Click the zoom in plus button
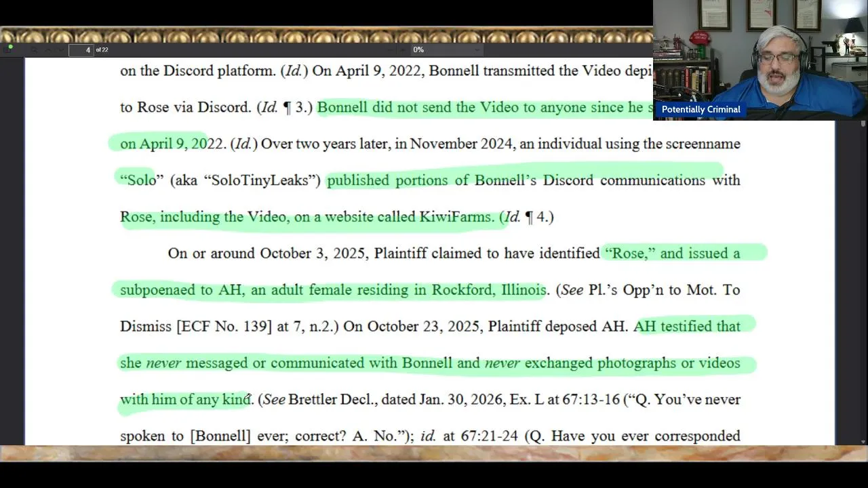 click(403, 49)
